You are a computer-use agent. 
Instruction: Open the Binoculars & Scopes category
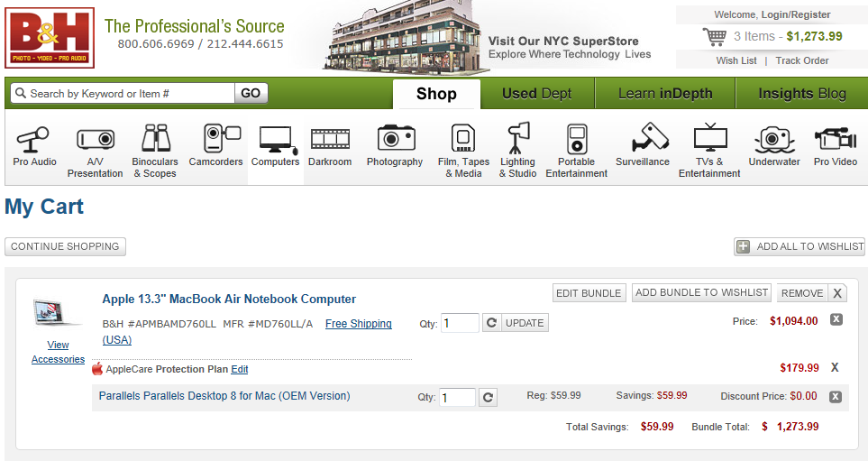click(x=155, y=152)
